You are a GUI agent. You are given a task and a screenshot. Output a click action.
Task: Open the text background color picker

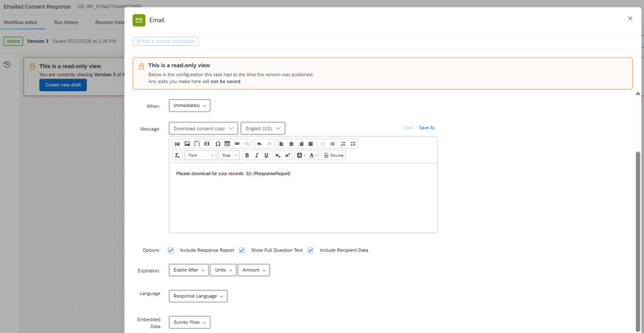point(301,155)
